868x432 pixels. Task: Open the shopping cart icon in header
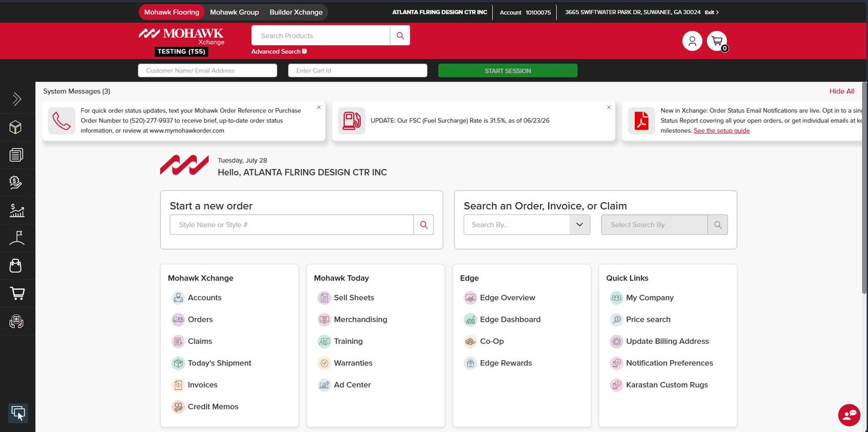pyautogui.click(x=717, y=41)
